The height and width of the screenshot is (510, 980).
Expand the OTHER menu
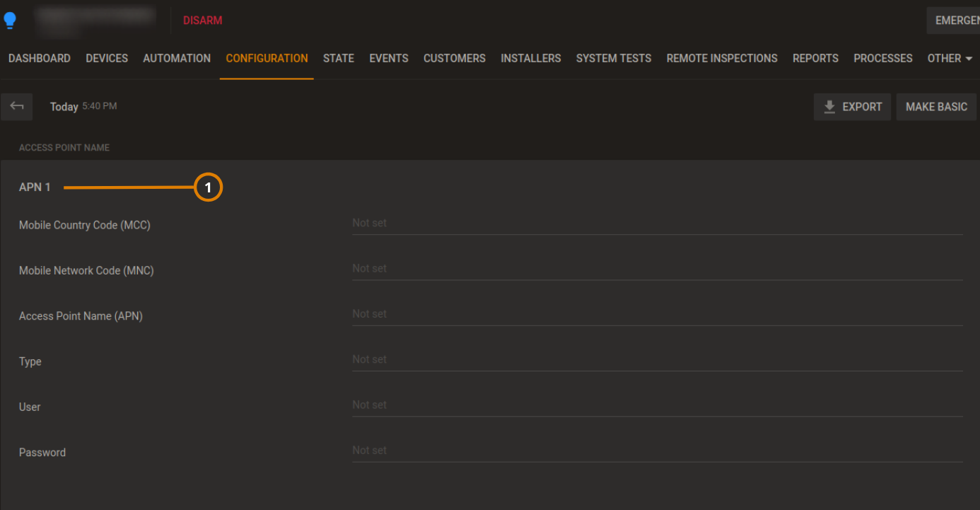(x=950, y=58)
